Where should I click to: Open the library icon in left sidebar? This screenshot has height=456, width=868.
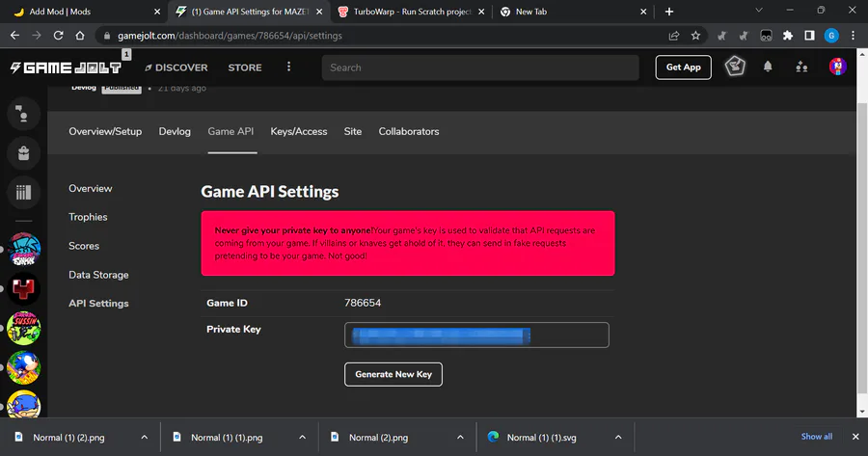(x=23, y=193)
